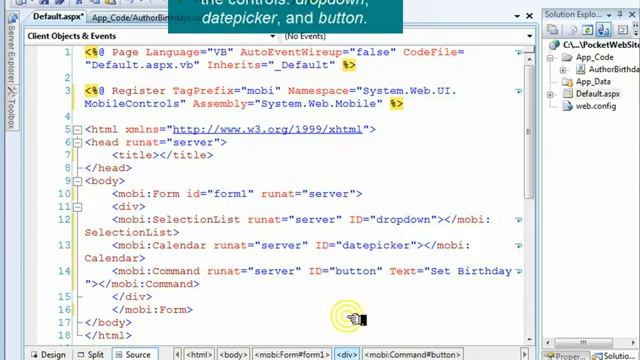Click the Solution Explorer horizontal scrollbar thumb

[x=583, y=342]
